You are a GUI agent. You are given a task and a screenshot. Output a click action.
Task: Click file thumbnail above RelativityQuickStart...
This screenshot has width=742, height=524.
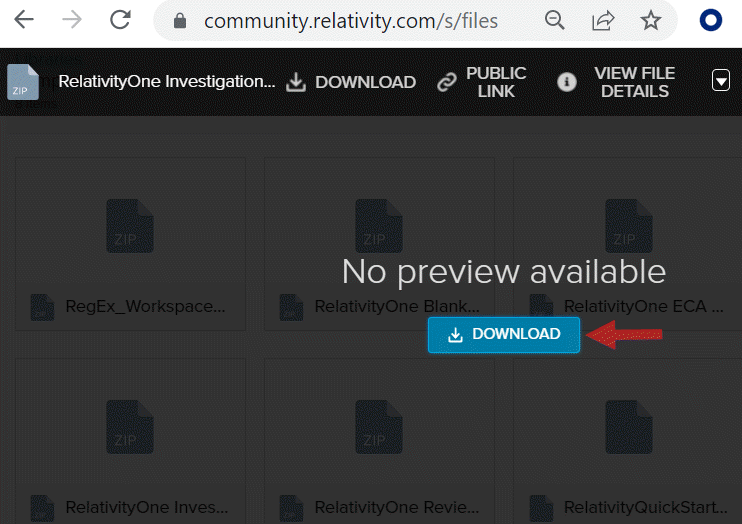[628, 427]
